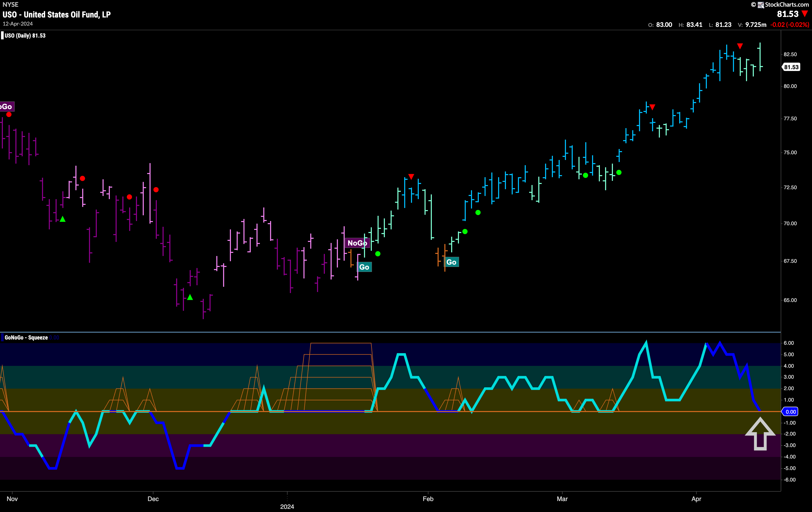Click the low value 81.23

723,25
